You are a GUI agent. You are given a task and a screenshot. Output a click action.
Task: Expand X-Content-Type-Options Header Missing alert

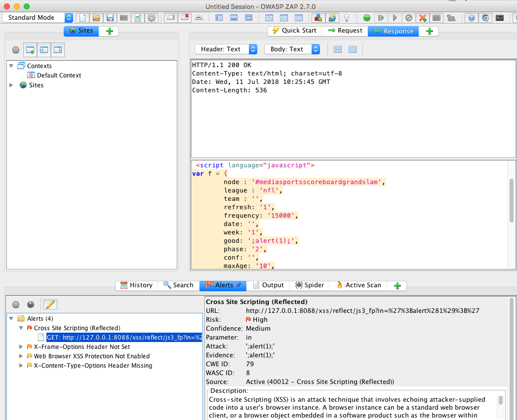[21, 366]
